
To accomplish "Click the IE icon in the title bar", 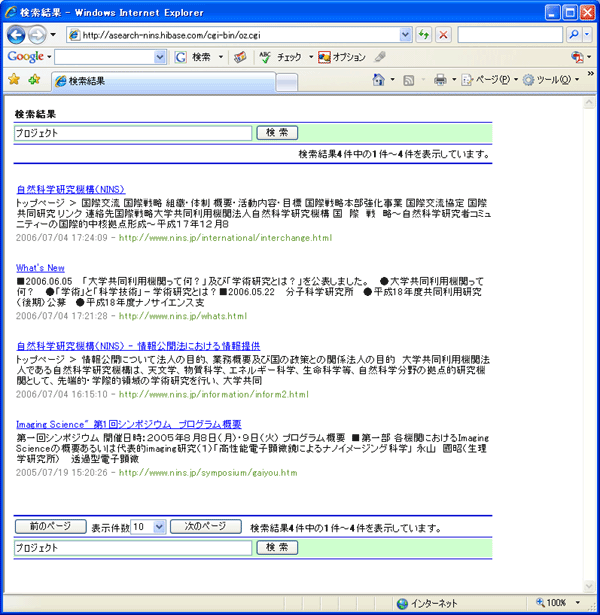I will pyautogui.click(x=10, y=12).
